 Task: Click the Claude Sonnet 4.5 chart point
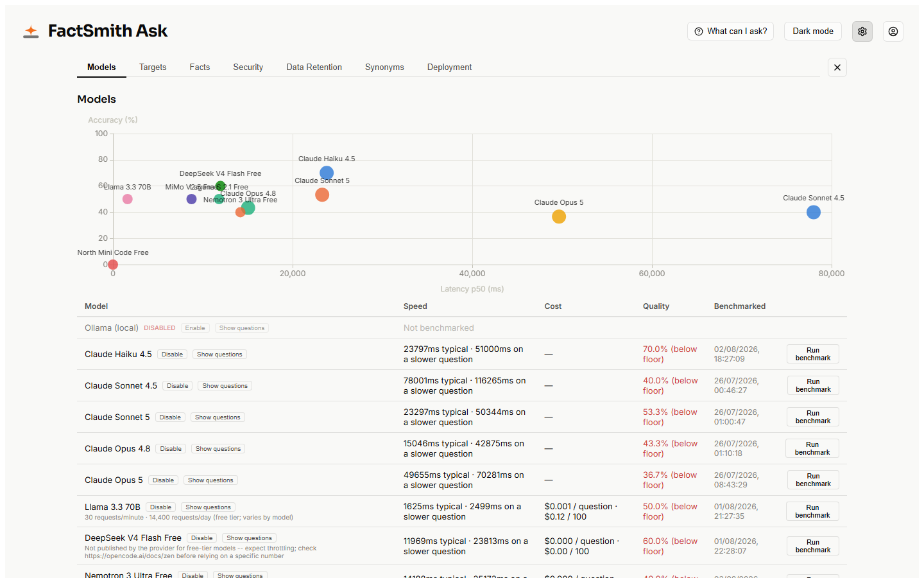tap(814, 212)
